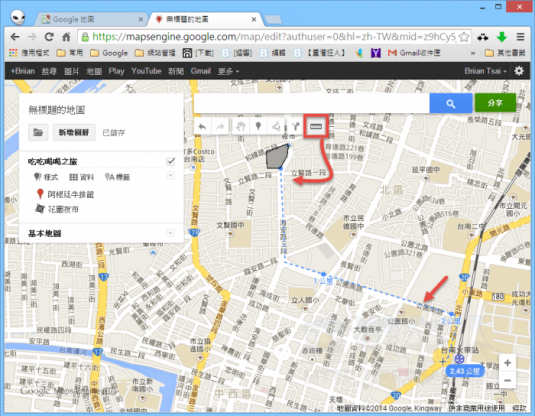Select the red pin steakhouse list item
Screen dimensions: 535x416
tap(65, 194)
